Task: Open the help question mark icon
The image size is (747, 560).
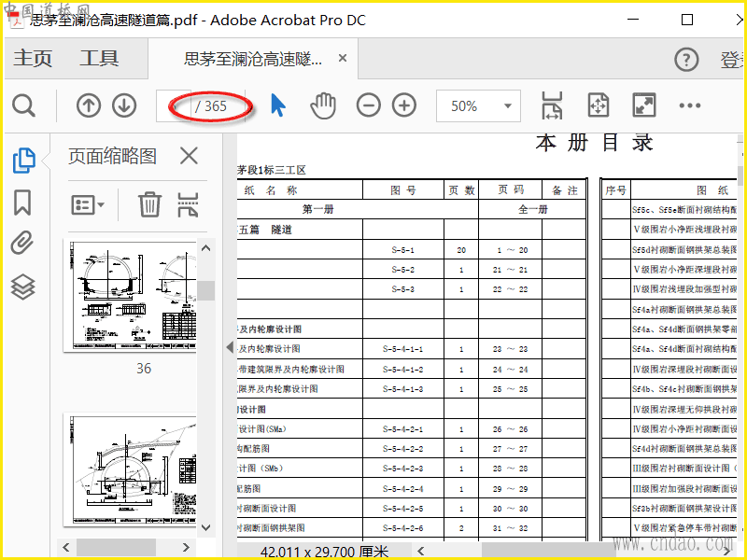Action: pyautogui.click(x=686, y=60)
